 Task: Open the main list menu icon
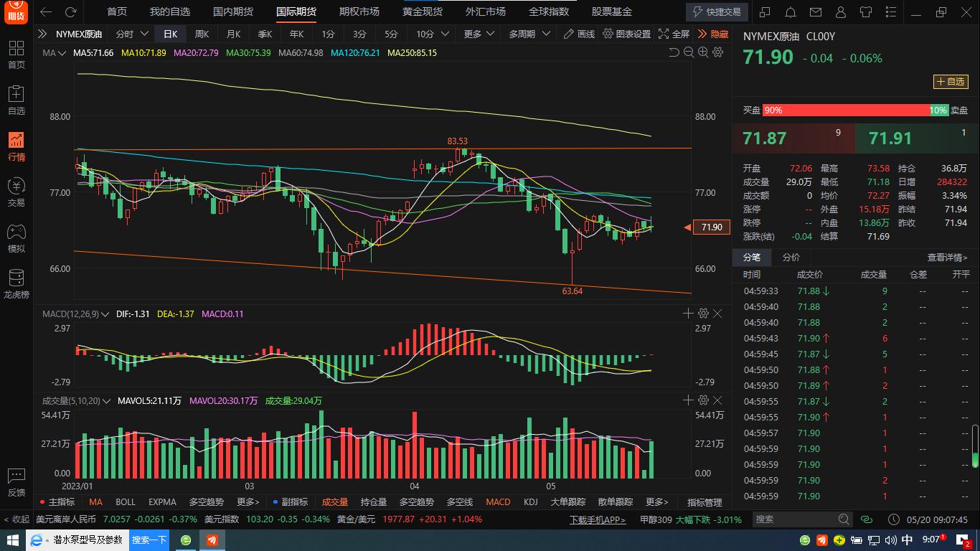pyautogui.click(x=890, y=11)
